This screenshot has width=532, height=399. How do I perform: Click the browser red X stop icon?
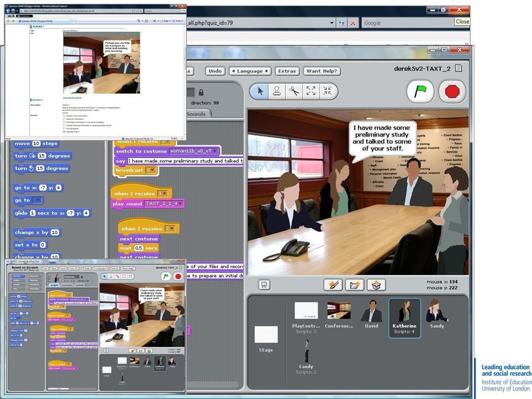(x=353, y=23)
